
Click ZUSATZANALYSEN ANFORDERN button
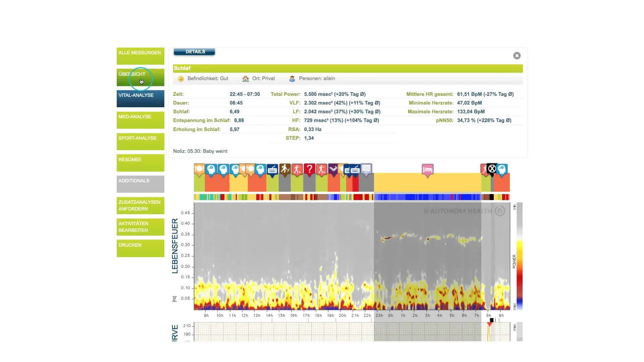point(140,205)
